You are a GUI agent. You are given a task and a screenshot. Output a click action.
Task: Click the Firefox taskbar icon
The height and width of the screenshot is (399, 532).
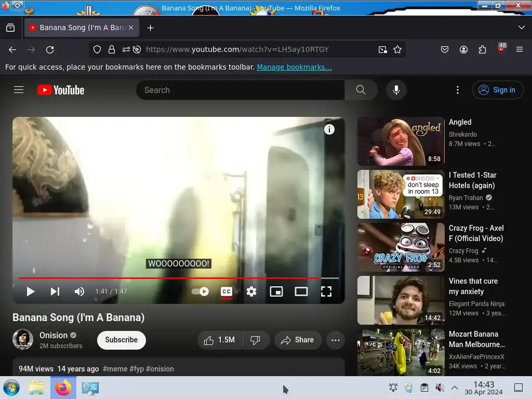(x=63, y=388)
